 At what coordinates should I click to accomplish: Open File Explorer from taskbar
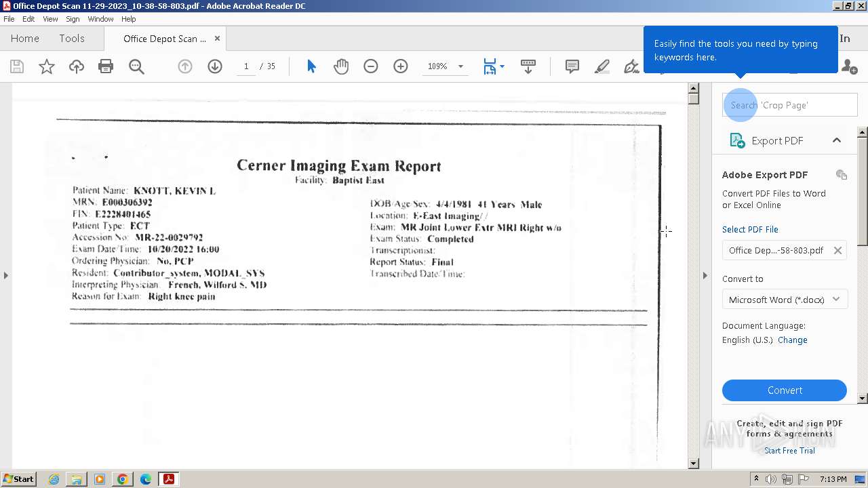(77, 479)
